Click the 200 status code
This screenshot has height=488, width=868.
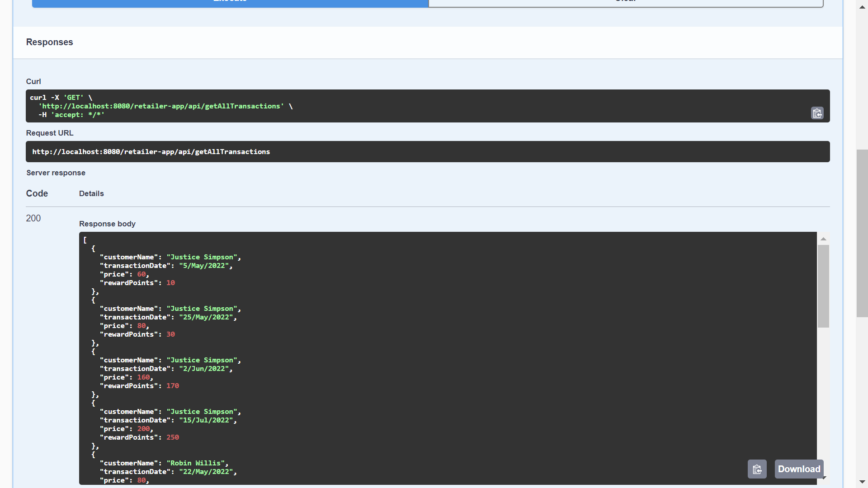(33, 218)
